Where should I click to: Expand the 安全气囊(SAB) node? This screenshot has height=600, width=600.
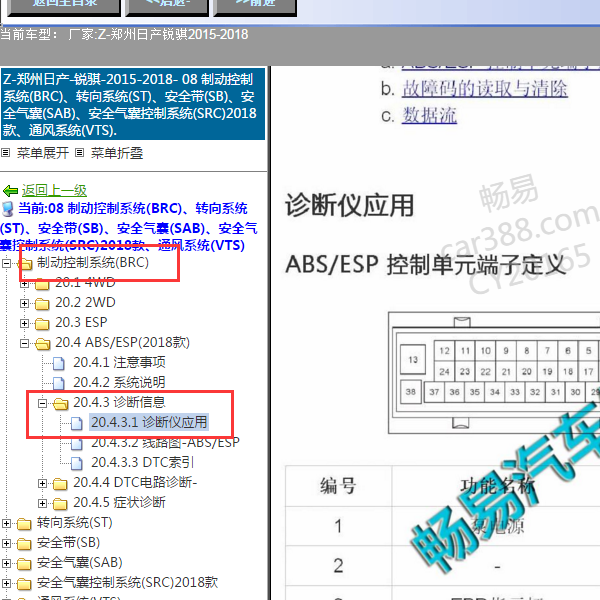click(6, 563)
